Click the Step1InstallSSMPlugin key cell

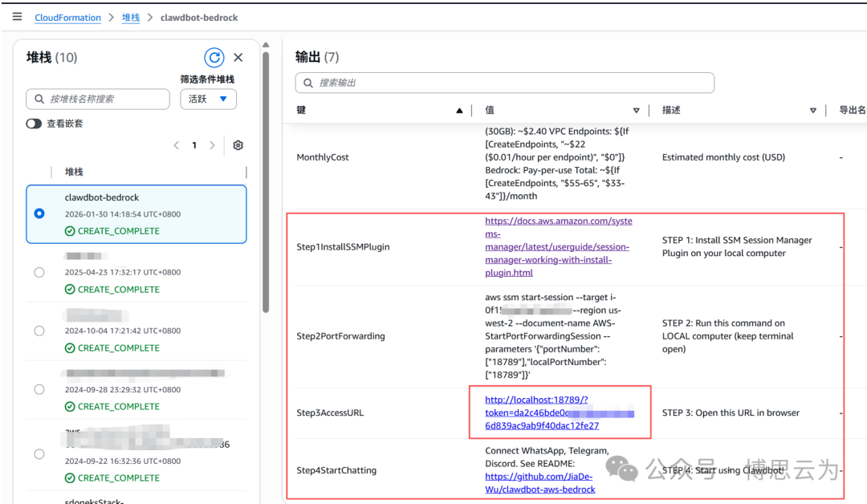(343, 247)
